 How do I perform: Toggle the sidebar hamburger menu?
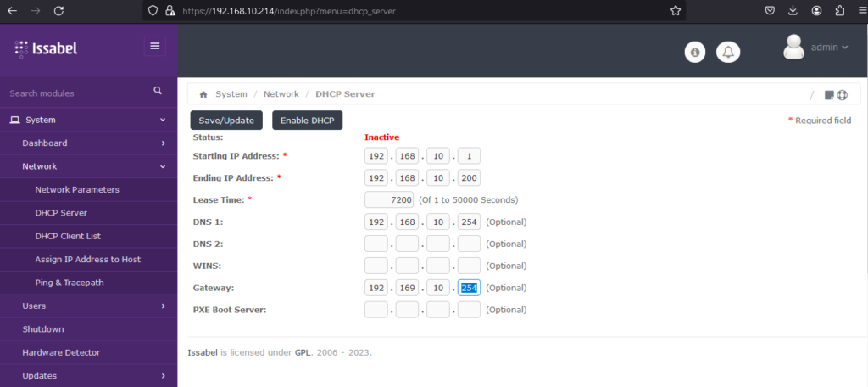pos(155,46)
